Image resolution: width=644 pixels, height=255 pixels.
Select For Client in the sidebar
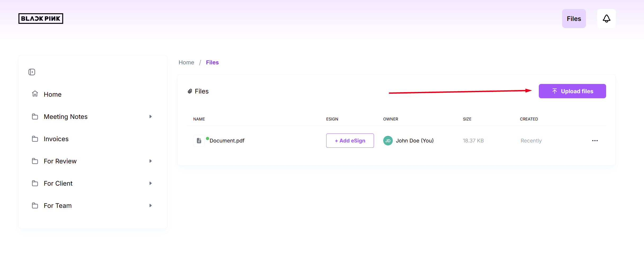(x=58, y=184)
